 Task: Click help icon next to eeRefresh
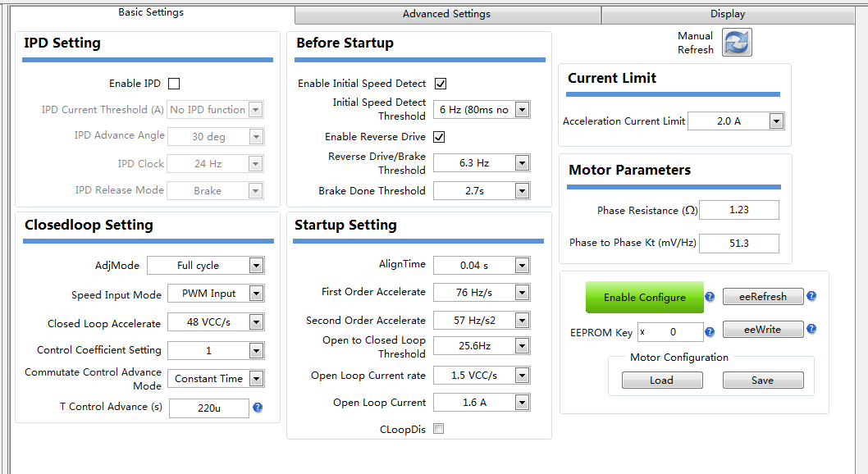click(811, 296)
